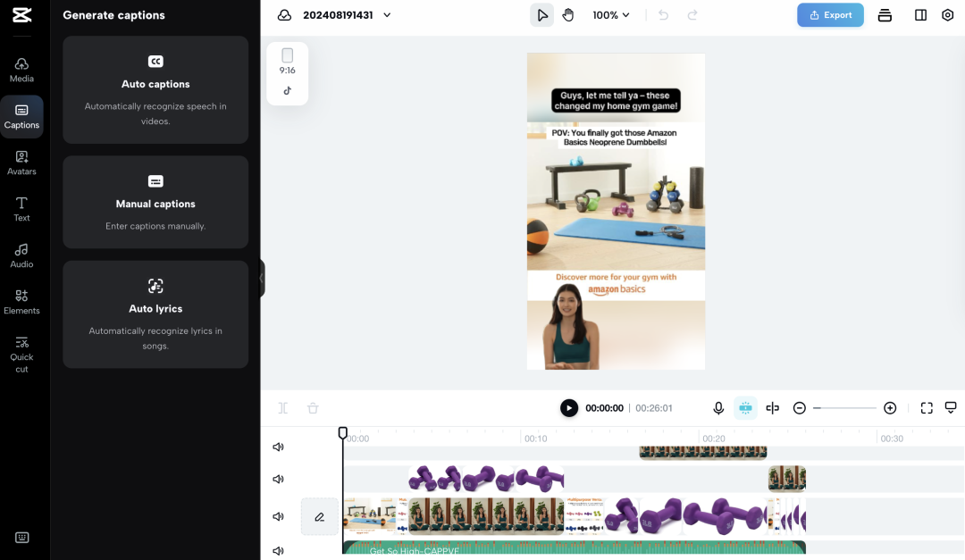
Task: Select the black caption box in preview
Action: click(x=616, y=100)
